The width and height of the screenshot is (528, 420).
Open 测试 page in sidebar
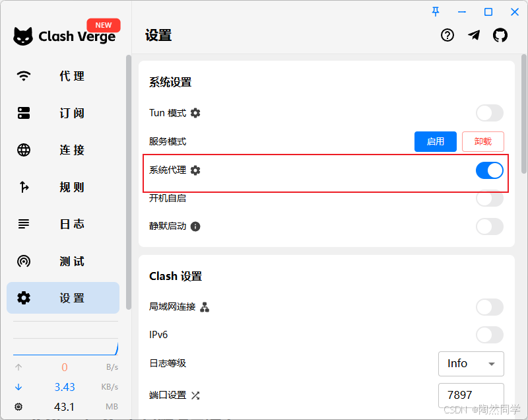(63, 261)
